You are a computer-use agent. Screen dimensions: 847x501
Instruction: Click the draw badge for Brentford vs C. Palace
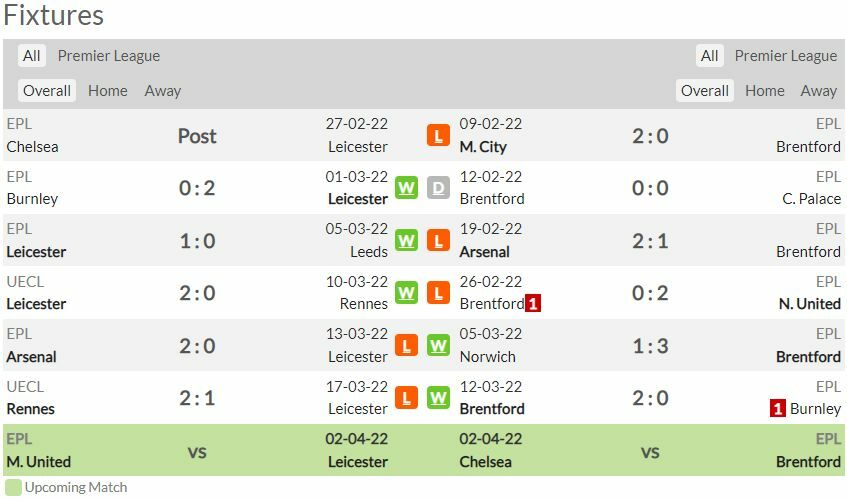438,188
